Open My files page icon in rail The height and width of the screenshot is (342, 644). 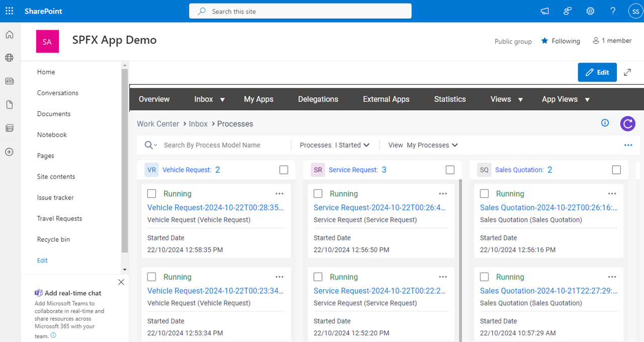pyautogui.click(x=10, y=105)
